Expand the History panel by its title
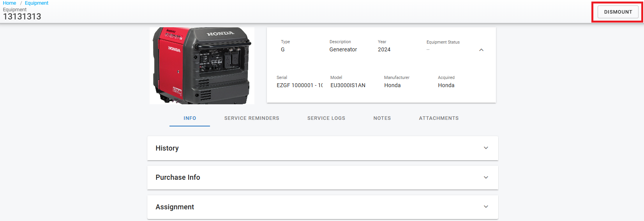Viewport: 644px width, 221px height. (x=167, y=148)
